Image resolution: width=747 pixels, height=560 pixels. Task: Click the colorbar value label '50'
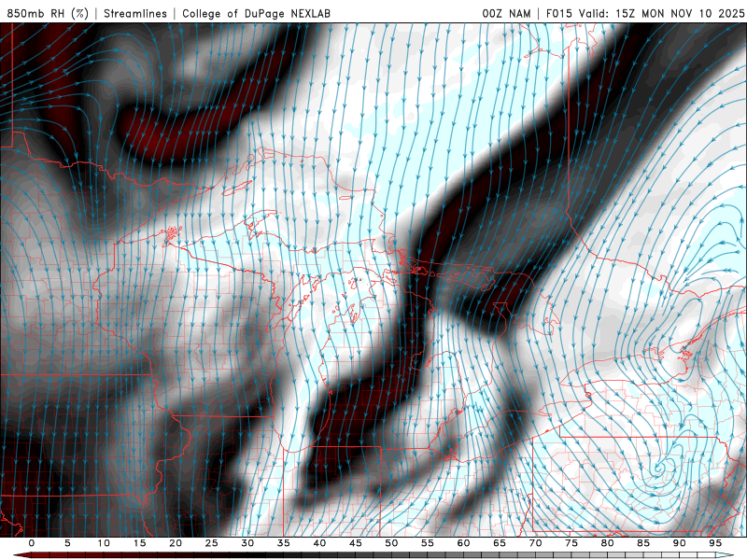[x=391, y=543]
